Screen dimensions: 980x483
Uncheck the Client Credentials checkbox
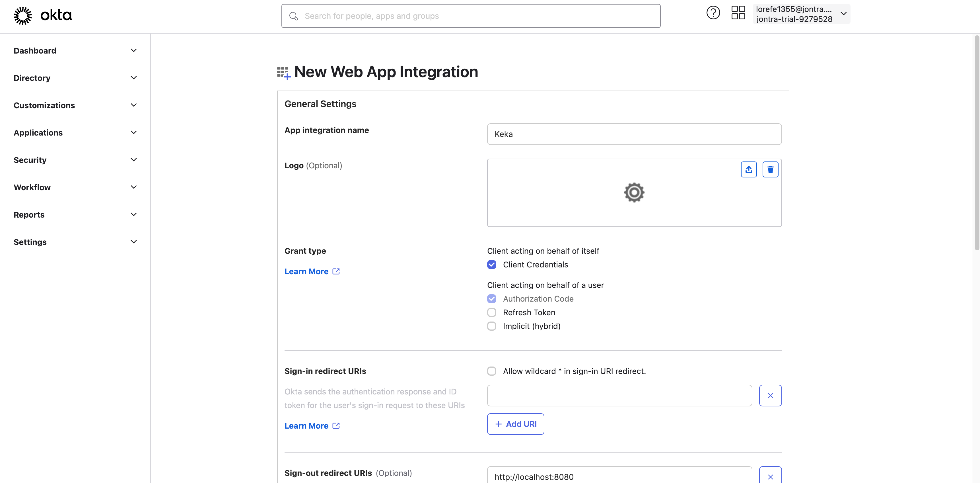point(491,265)
